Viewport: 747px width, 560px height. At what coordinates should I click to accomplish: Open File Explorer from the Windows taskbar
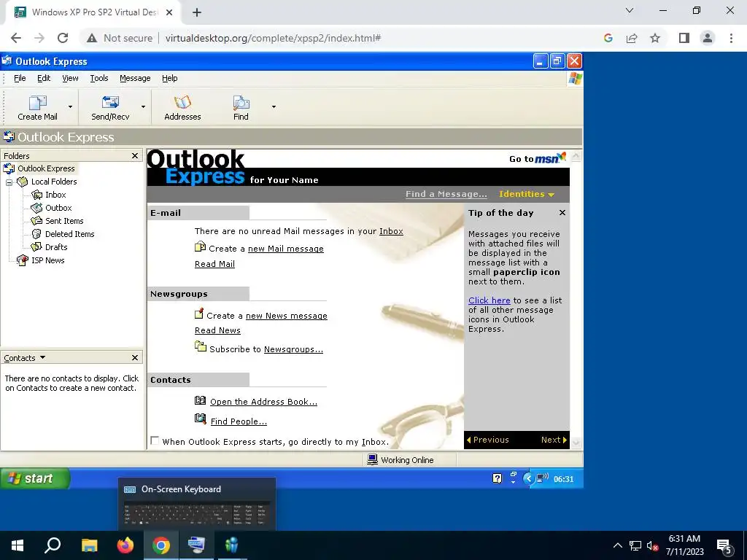click(x=89, y=545)
